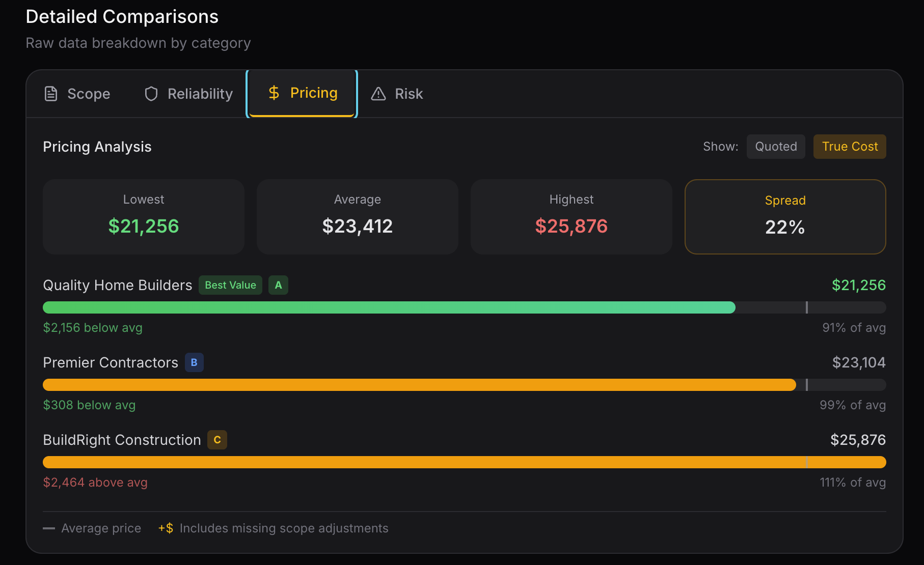The image size is (924, 565).
Task: Click the Risk warning triangle icon
Action: [x=378, y=94]
